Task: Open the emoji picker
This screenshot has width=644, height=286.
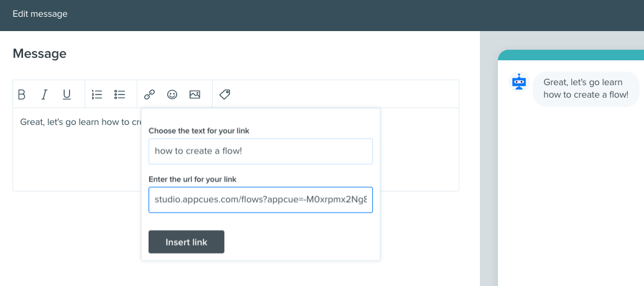Action: (x=172, y=95)
